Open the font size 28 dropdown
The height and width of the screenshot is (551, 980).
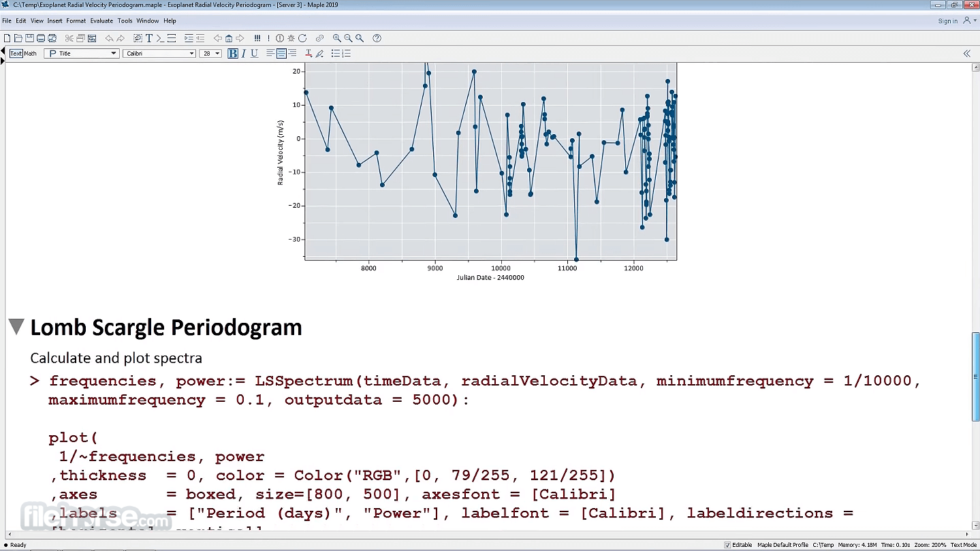point(210,53)
